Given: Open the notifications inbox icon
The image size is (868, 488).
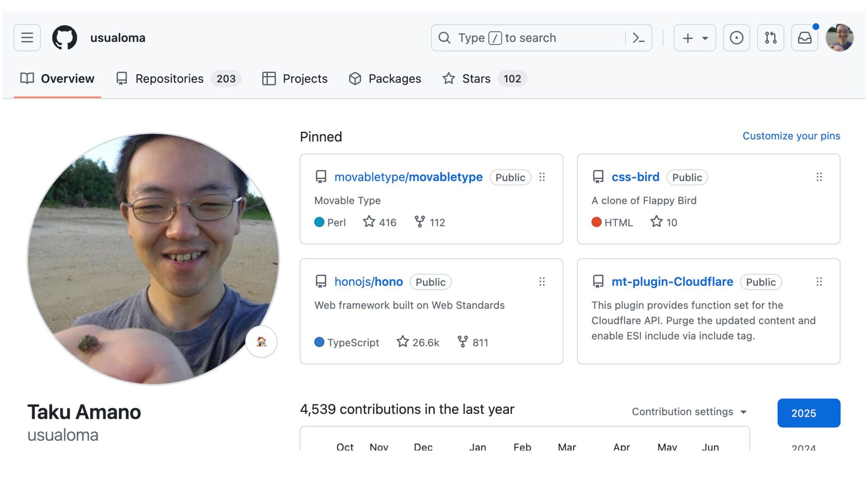Looking at the screenshot, I should (805, 38).
